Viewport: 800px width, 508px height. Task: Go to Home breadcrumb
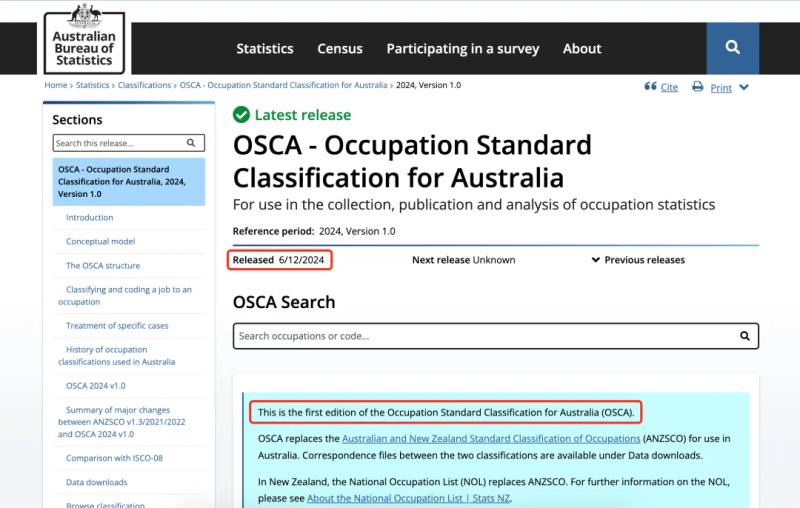point(56,85)
